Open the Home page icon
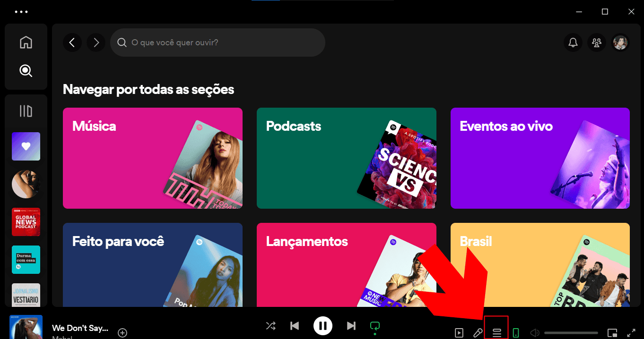 tap(26, 42)
